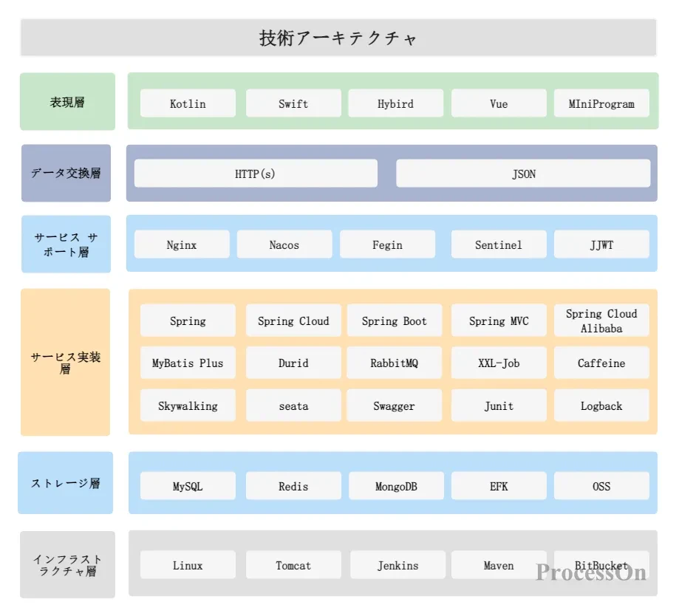Viewport: 676px width, 616px height.
Task: Select the MIniProgram box
Action: (601, 103)
